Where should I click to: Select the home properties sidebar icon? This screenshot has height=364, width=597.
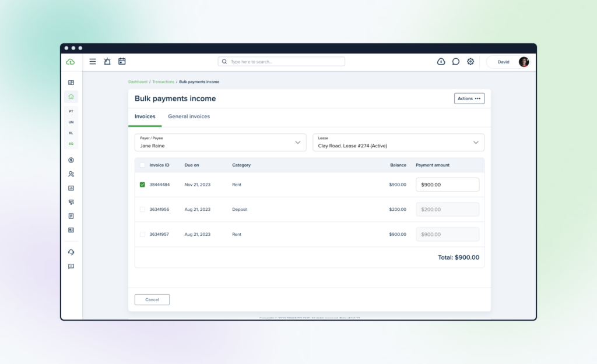71,97
